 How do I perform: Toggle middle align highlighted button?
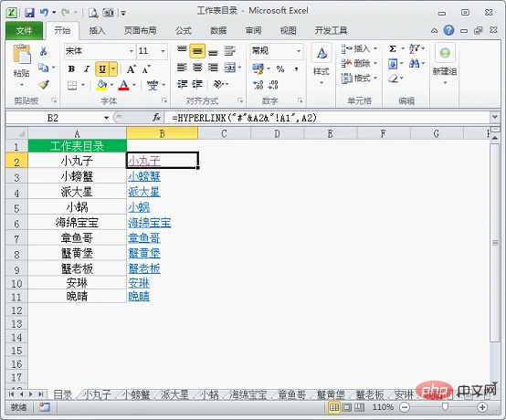click(197, 51)
